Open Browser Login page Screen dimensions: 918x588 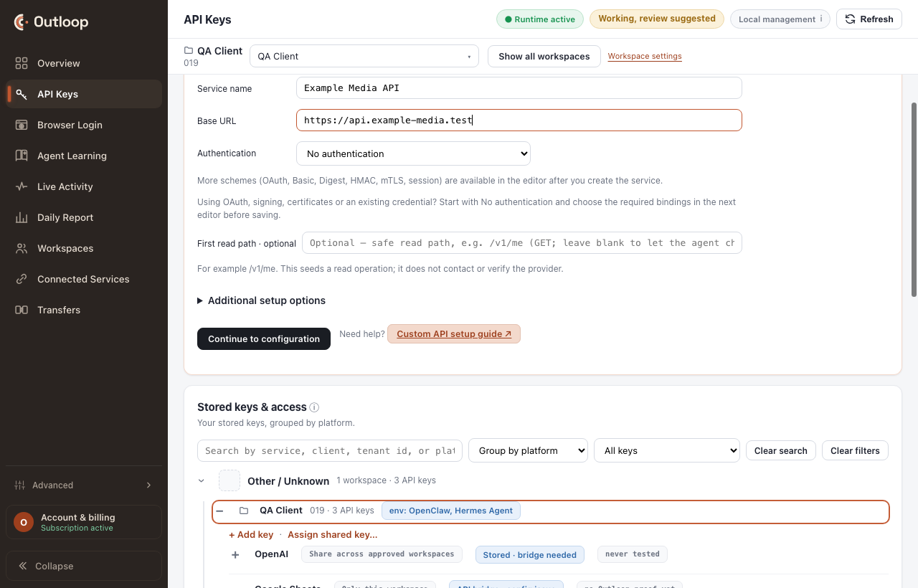pyautogui.click(x=84, y=125)
